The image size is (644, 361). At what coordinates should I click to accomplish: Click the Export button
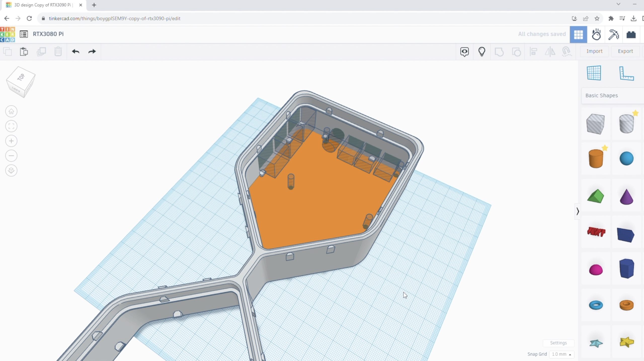[625, 51]
